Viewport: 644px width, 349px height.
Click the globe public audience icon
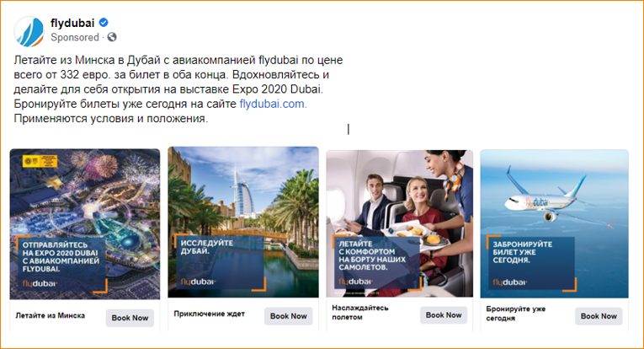coord(112,37)
